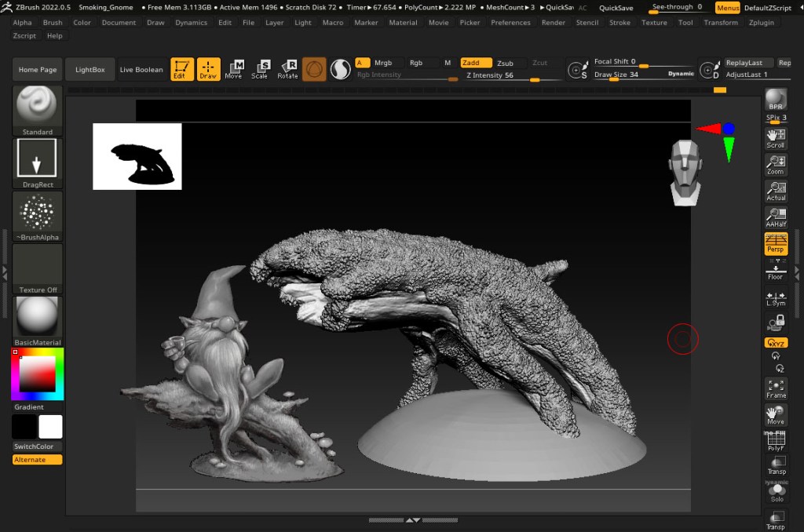Click the Frame mesh icon
This screenshot has width=804, height=532.
[x=776, y=388]
